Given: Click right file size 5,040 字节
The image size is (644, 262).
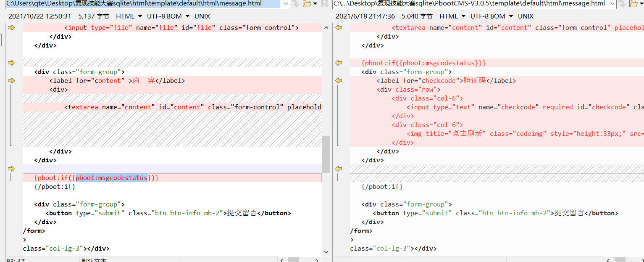Looking at the screenshot, I should [417, 16].
